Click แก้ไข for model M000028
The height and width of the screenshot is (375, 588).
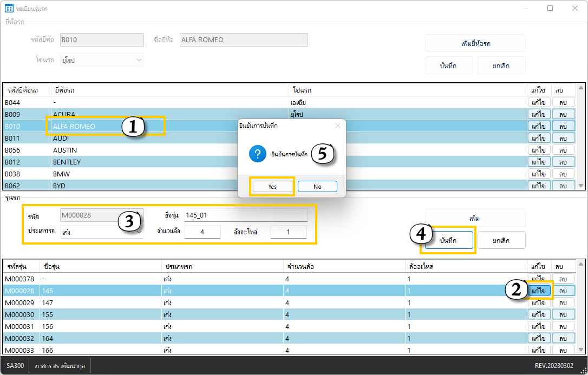tap(539, 291)
